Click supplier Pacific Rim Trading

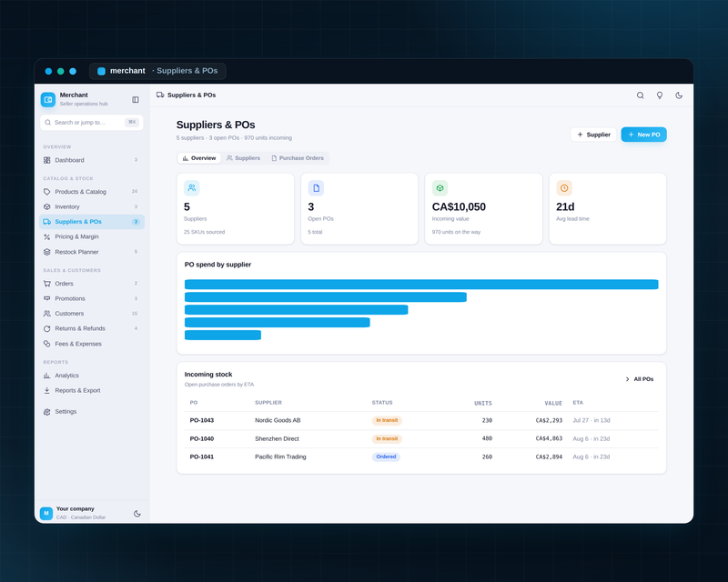pos(280,457)
